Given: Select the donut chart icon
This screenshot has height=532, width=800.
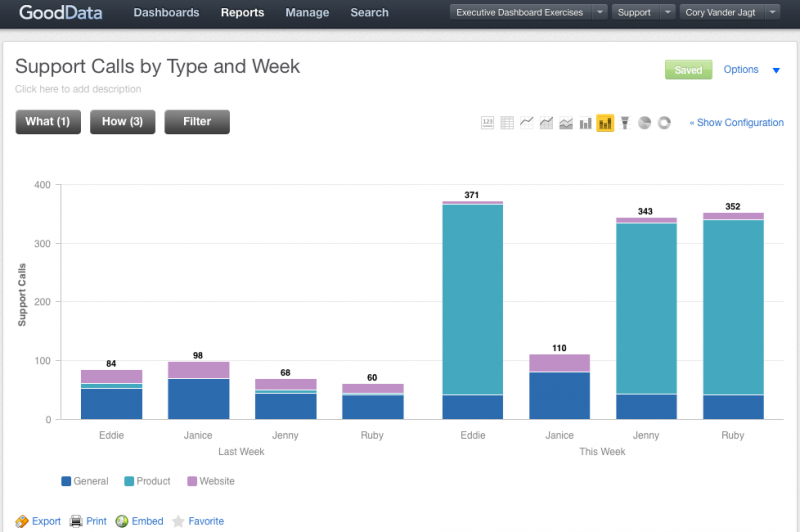Looking at the screenshot, I should click(x=664, y=123).
